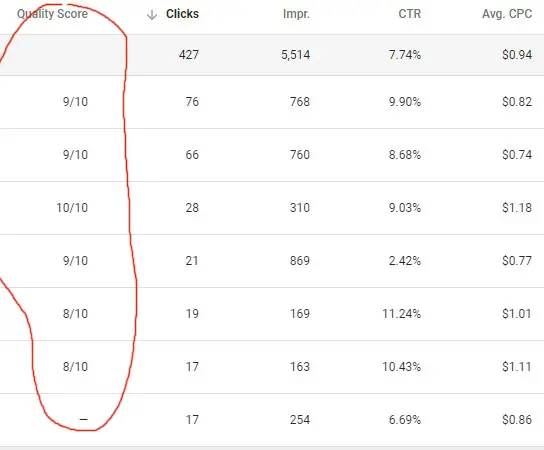Click the sort arrow beside Clicks
544x450 pixels.
[x=152, y=15]
